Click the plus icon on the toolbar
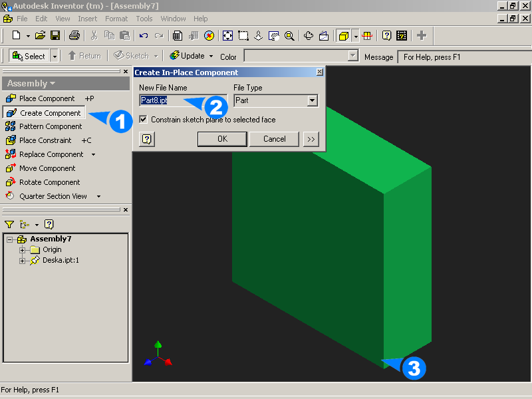This screenshot has height=399, width=532. click(x=422, y=35)
